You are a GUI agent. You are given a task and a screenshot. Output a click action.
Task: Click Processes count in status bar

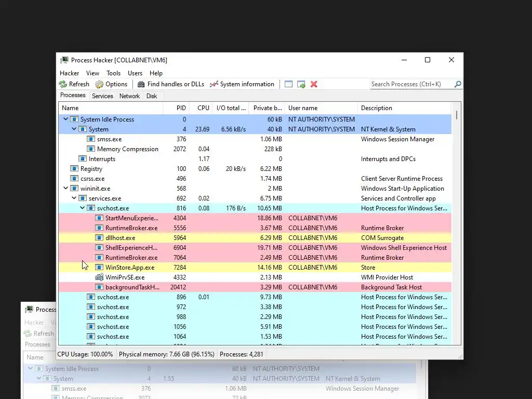(242, 354)
